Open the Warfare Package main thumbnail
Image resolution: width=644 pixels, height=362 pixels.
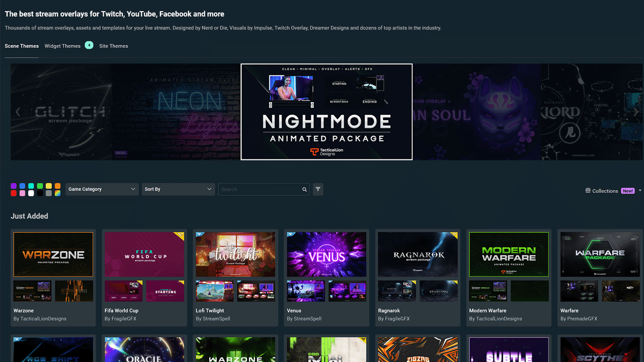click(600, 254)
